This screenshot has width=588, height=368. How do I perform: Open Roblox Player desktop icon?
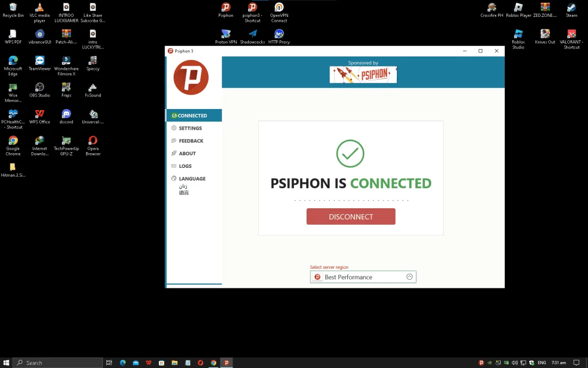(518, 10)
